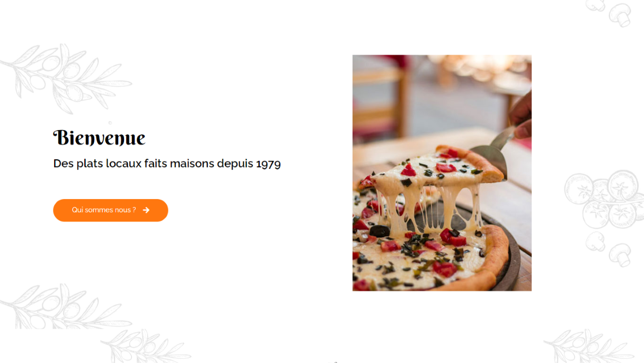Click the pizza photo

pyautogui.click(x=442, y=173)
